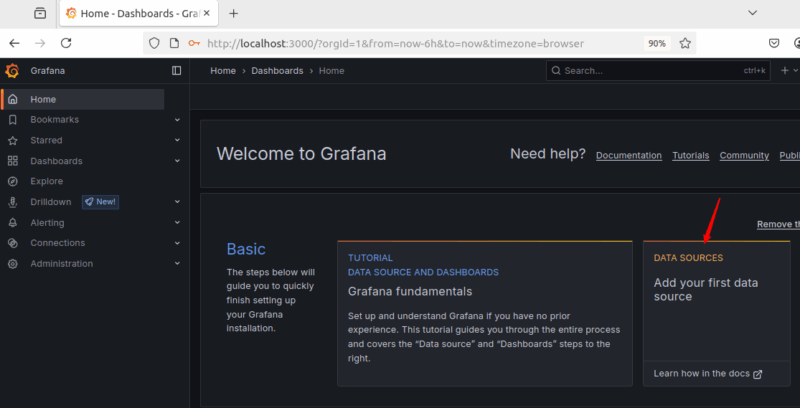Expand the Administration section chevron

point(177,264)
